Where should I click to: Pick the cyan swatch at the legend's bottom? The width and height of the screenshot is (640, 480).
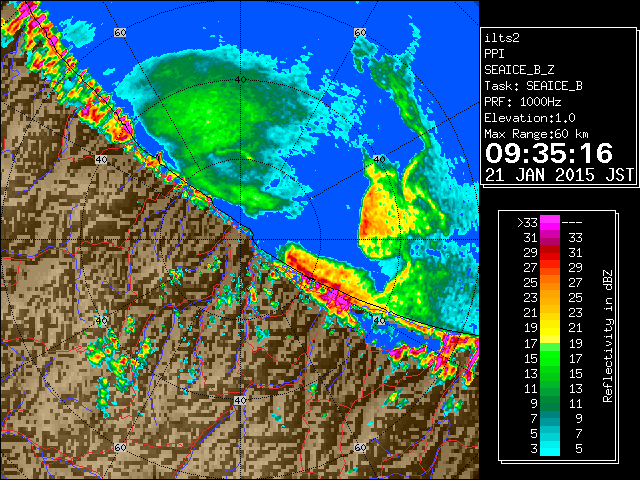pos(550,447)
